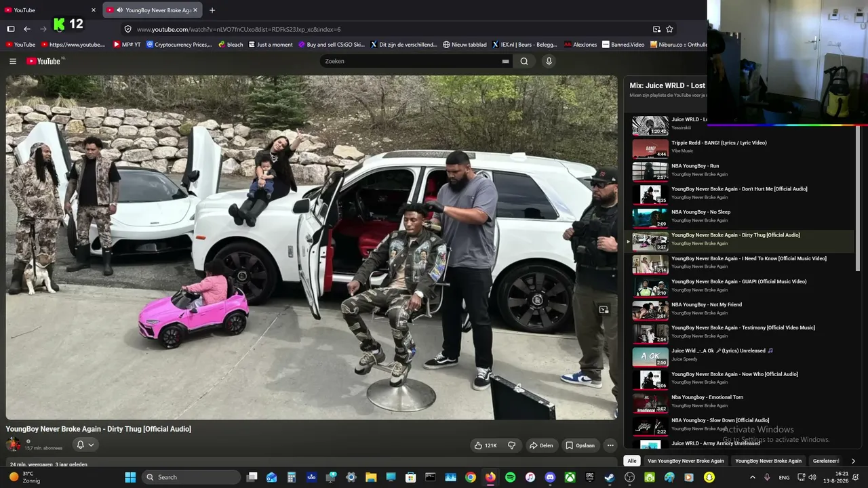Open the Windows Start menu
868x488 pixels.
(130, 477)
